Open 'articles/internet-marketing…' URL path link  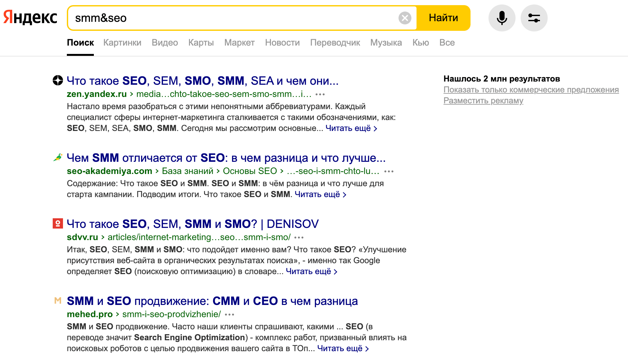pos(199,237)
